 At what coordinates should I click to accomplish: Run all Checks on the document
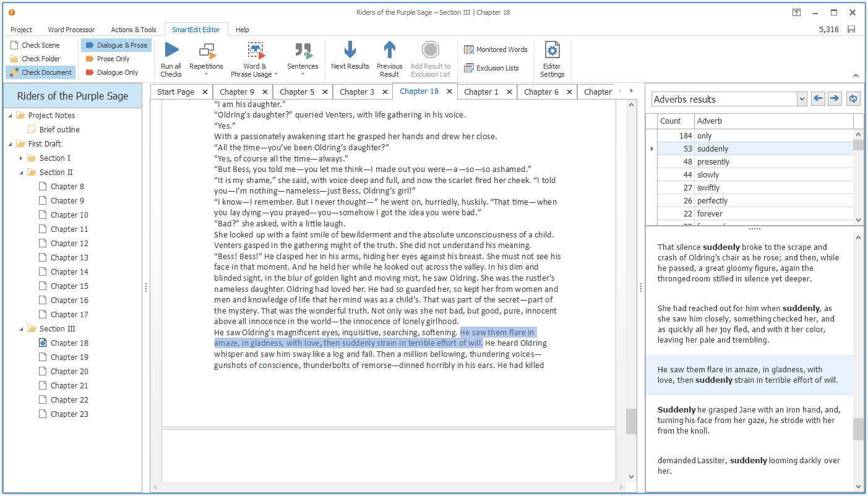pos(171,59)
